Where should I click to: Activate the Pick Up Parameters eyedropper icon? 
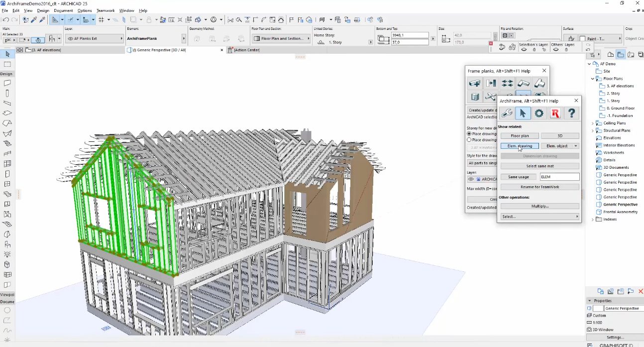pyautogui.click(x=34, y=20)
